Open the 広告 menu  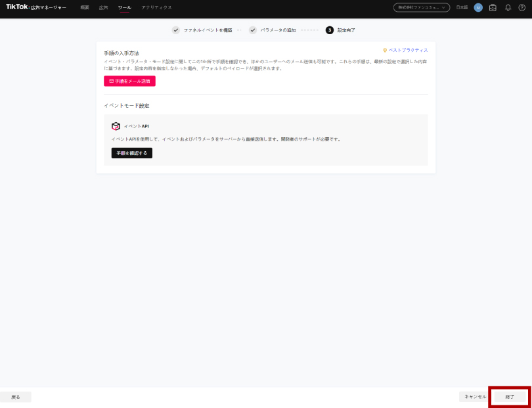[x=103, y=8]
